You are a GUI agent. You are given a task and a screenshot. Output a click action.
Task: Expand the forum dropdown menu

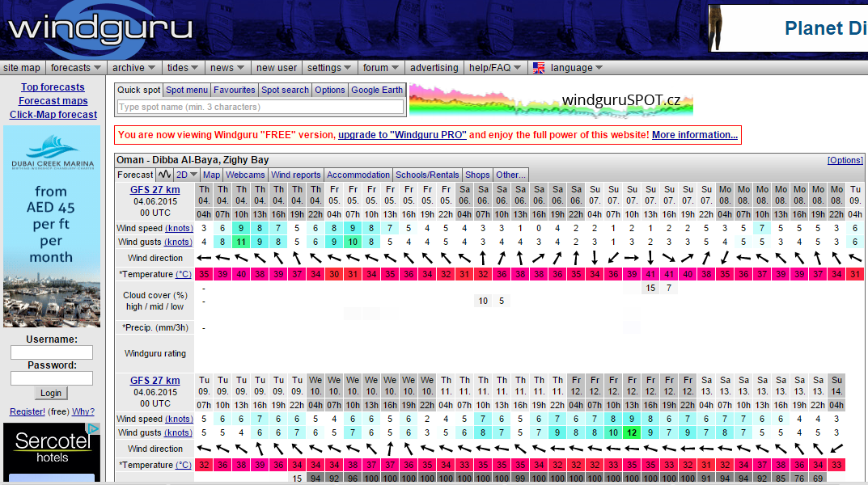pyautogui.click(x=381, y=68)
